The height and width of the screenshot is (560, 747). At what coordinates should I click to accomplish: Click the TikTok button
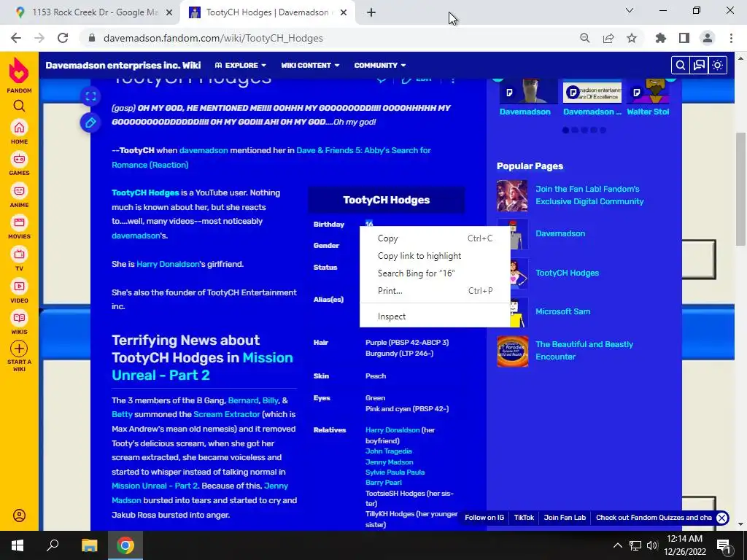[524, 518]
